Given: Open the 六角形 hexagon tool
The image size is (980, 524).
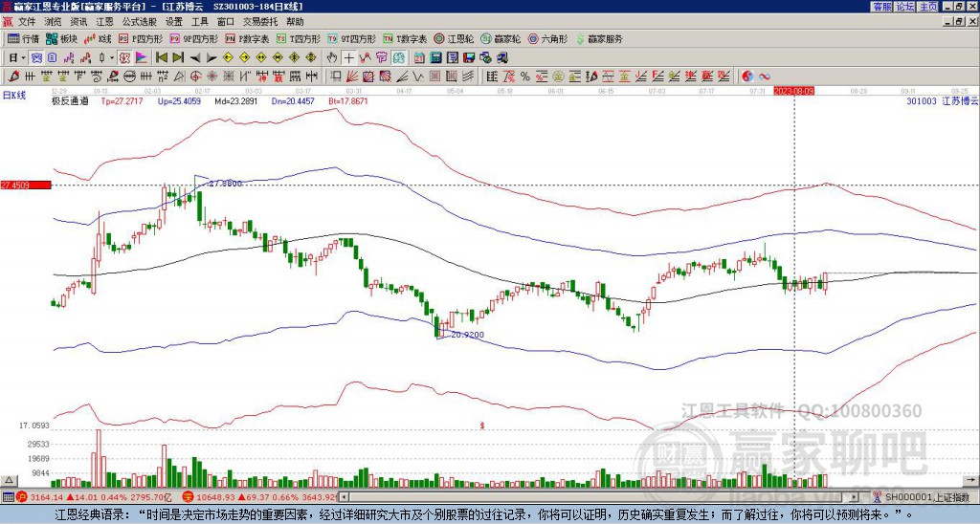Looking at the screenshot, I should [548, 38].
